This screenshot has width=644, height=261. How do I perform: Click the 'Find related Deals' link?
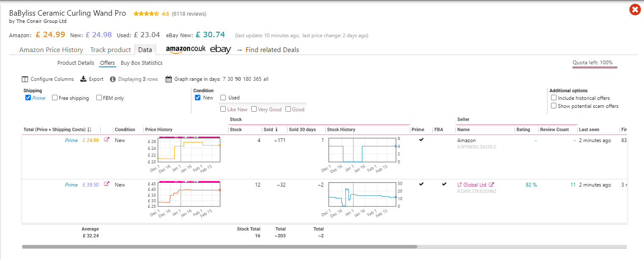click(x=272, y=49)
